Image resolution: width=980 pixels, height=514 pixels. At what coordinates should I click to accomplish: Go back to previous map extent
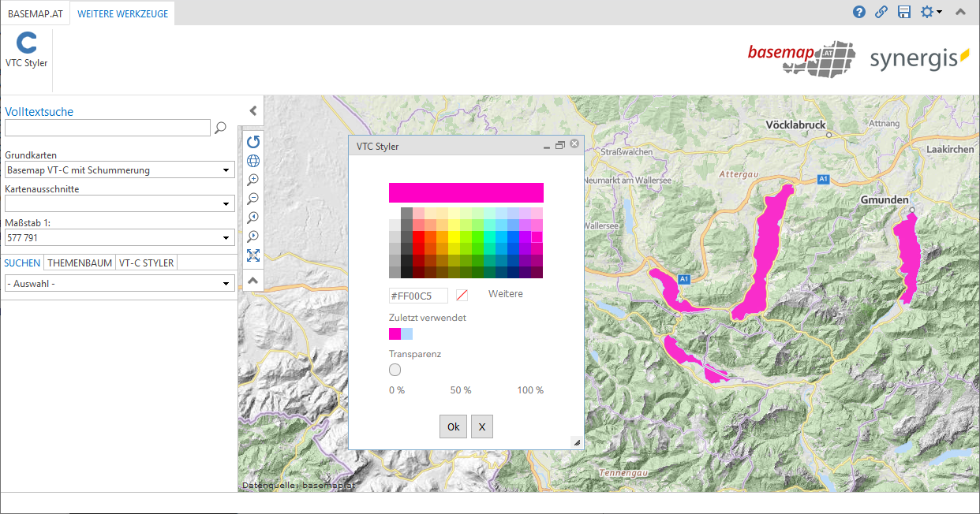(x=252, y=218)
